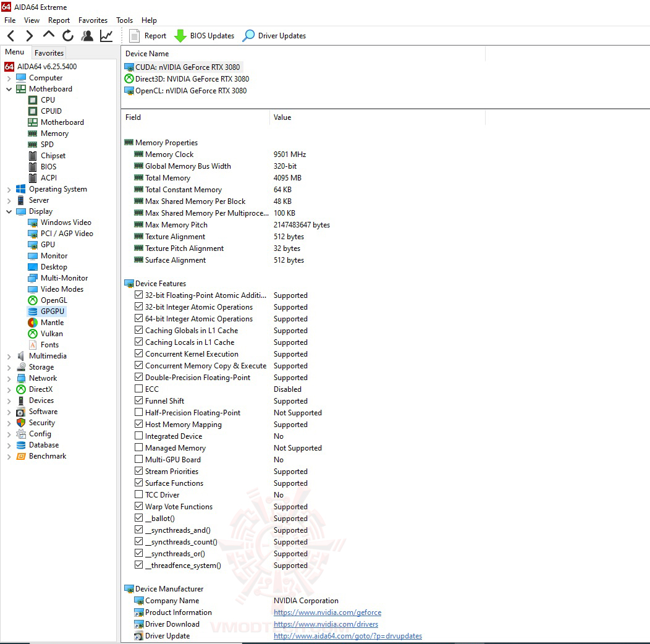Toggle the Multi-GPU Board checkbox
Image resolution: width=650 pixels, height=644 pixels.
[x=139, y=459]
